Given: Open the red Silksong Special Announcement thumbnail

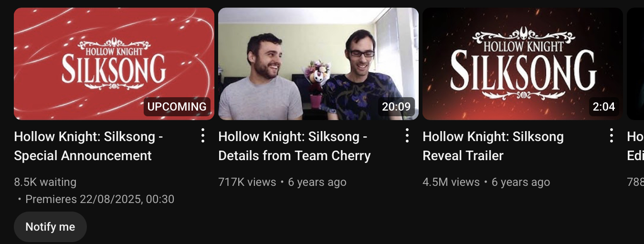Looking at the screenshot, I should (x=114, y=64).
